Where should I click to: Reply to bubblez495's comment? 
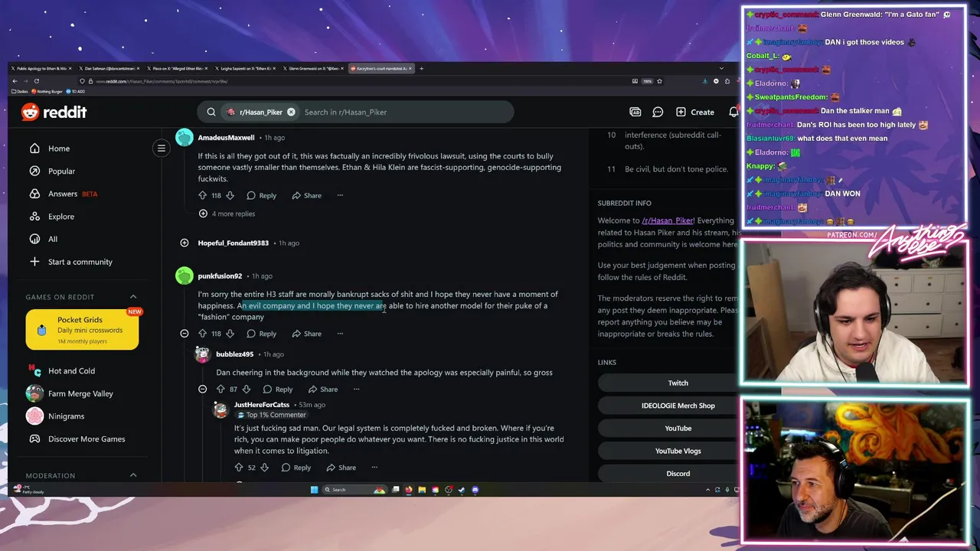pos(277,389)
